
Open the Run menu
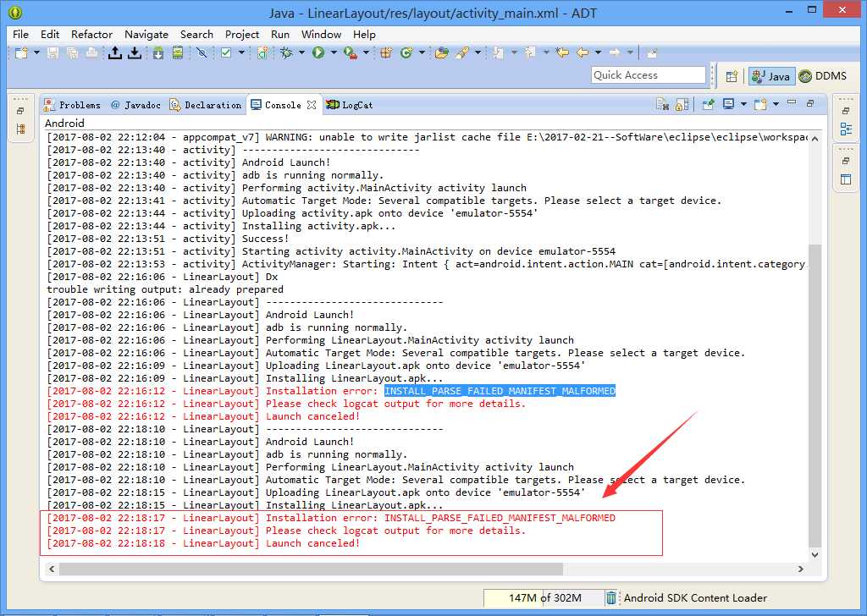click(x=280, y=34)
